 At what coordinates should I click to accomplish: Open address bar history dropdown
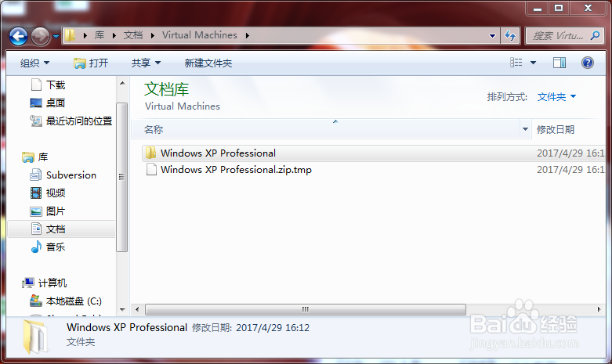point(493,36)
